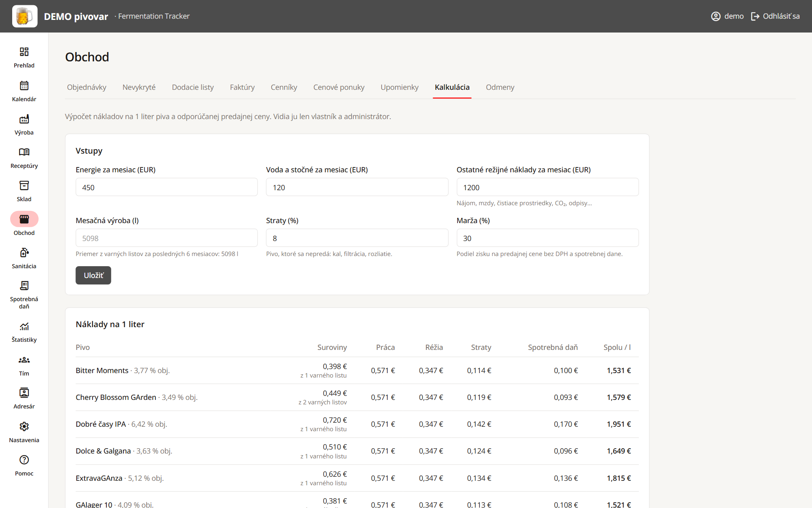
Task: Open the Kalendár sidebar icon
Action: click(24, 86)
